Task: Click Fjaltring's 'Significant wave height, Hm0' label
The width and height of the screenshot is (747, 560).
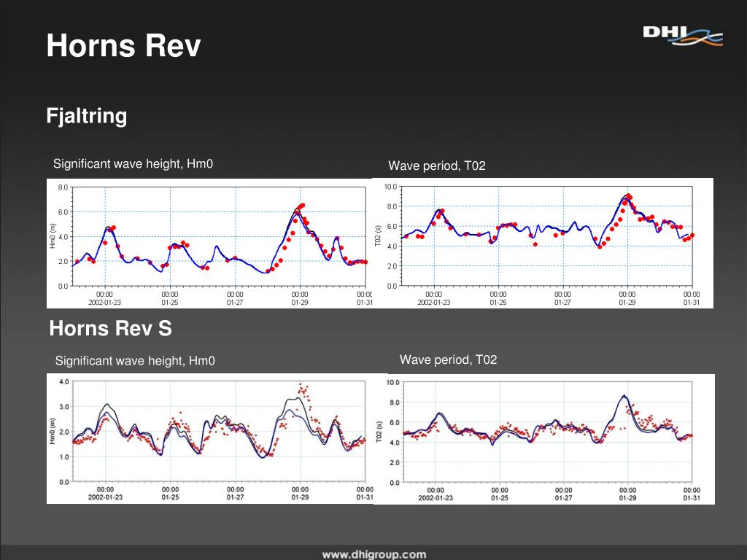Action: click(x=133, y=164)
